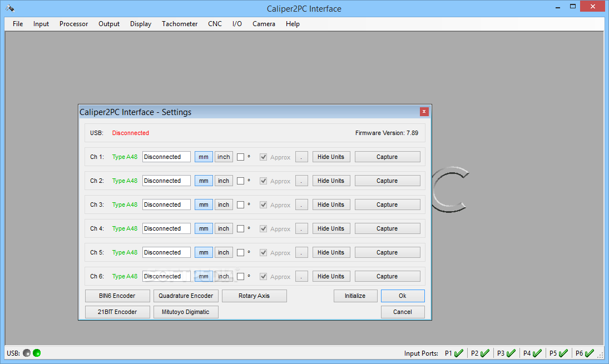Open the I/O menu
The image size is (609, 364).
pos(237,24)
